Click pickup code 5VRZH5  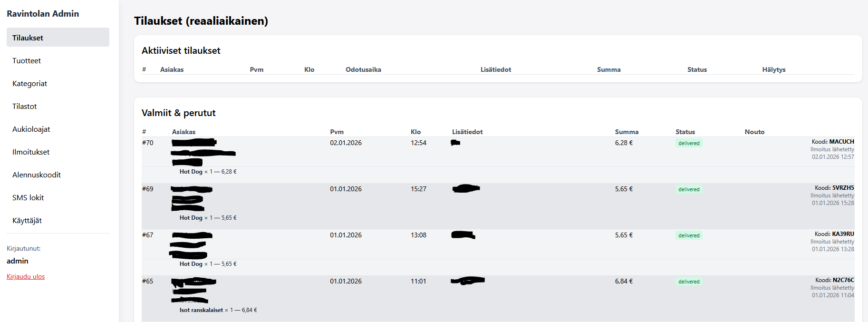pyautogui.click(x=843, y=188)
